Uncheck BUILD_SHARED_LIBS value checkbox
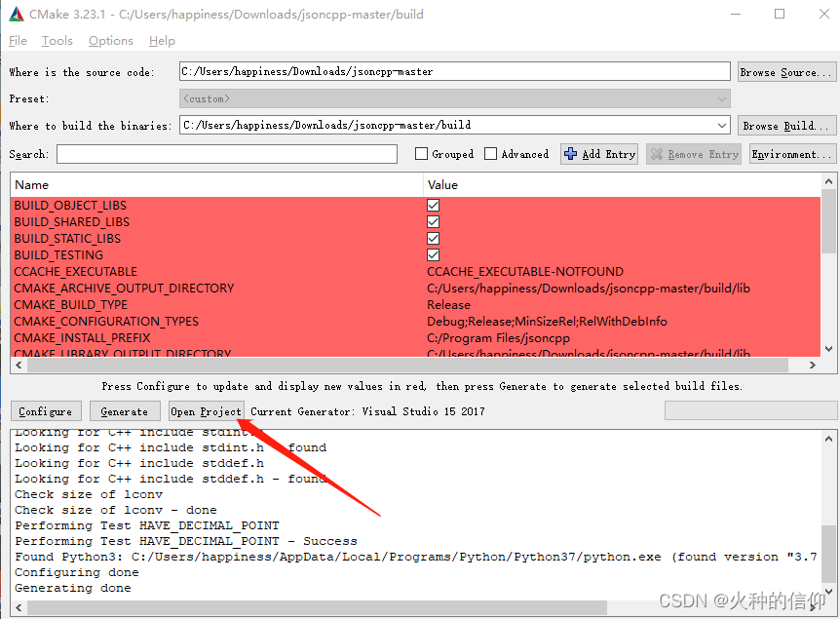Image resolution: width=840 pixels, height=619 pixels. point(434,222)
